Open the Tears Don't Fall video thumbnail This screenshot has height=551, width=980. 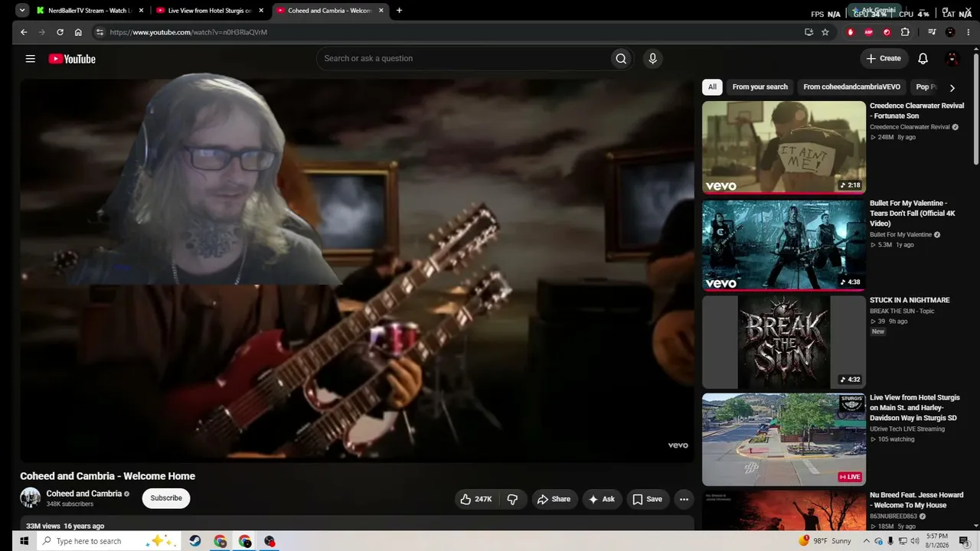(x=784, y=245)
